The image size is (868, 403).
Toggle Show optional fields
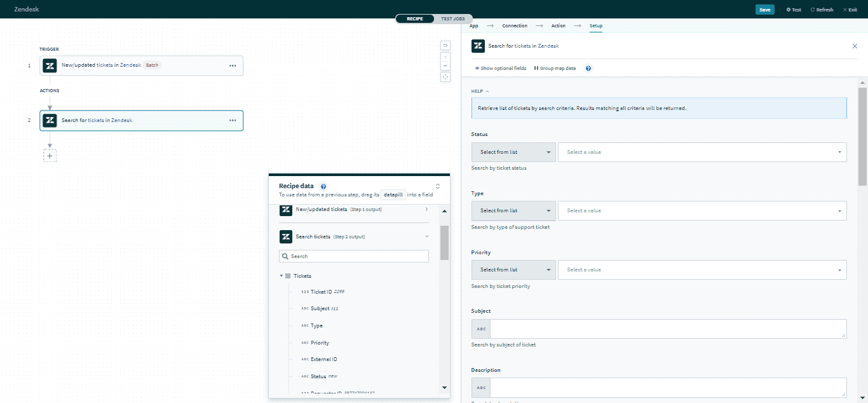[x=501, y=68]
